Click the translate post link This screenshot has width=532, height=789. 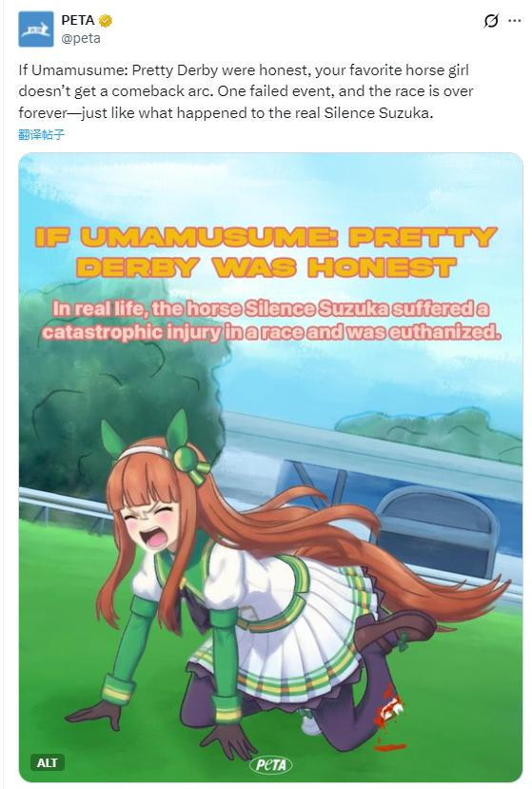[42, 134]
